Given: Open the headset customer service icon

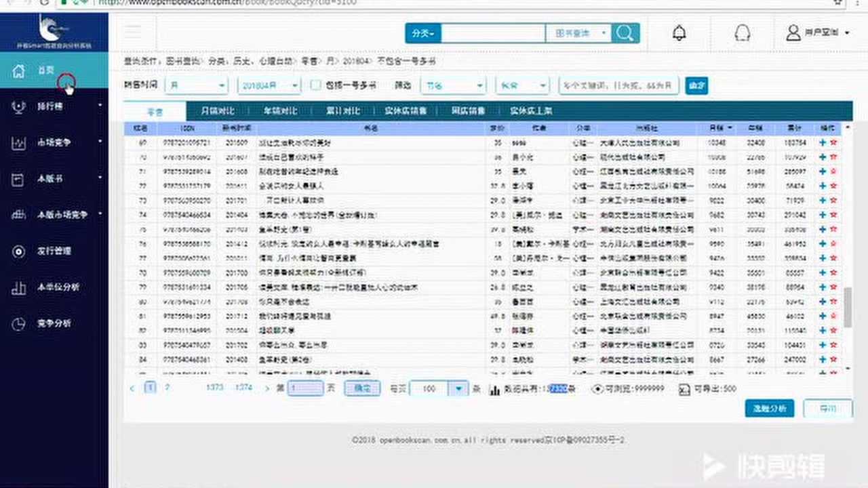Looking at the screenshot, I should 743,33.
